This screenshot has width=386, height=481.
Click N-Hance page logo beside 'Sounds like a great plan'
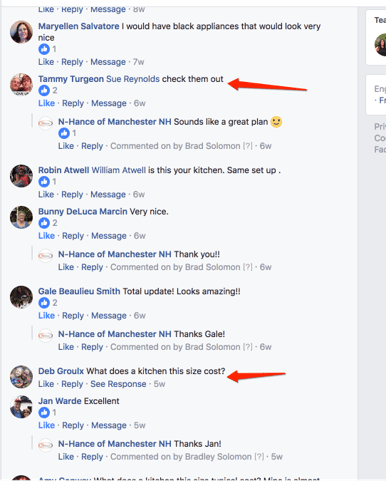[45, 123]
